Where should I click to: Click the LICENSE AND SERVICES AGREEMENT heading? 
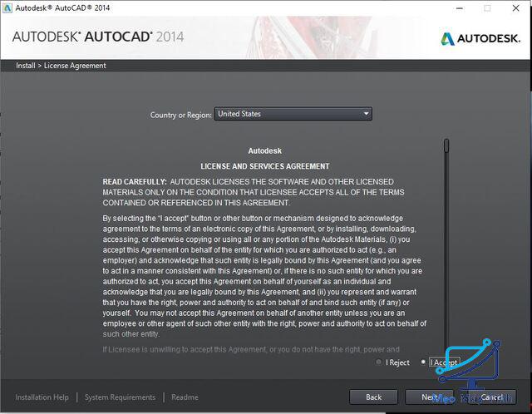point(265,166)
